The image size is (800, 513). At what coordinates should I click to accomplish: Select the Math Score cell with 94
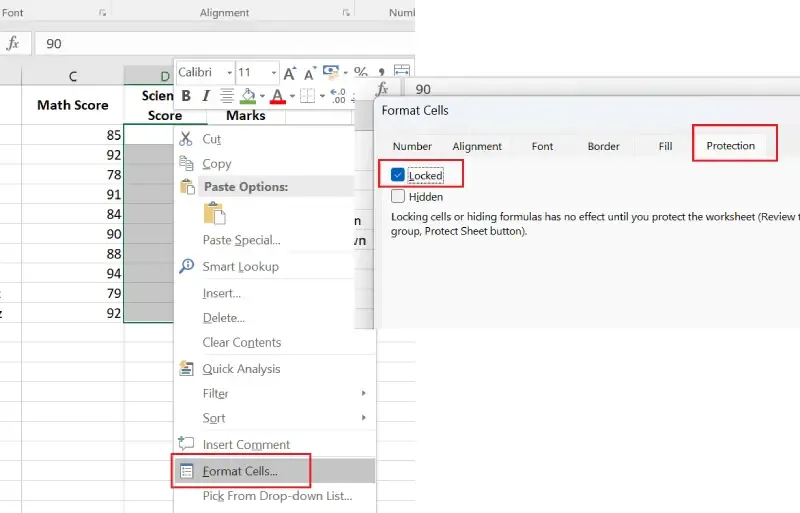(72, 274)
